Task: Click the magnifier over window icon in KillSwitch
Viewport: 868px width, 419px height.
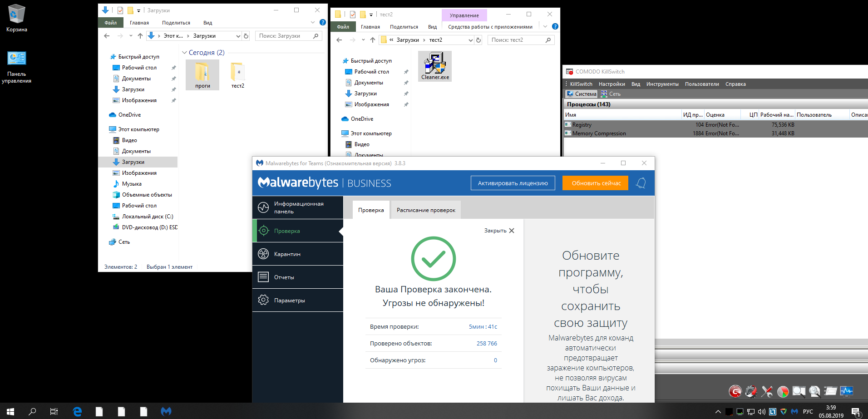Action: click(799, 391)
